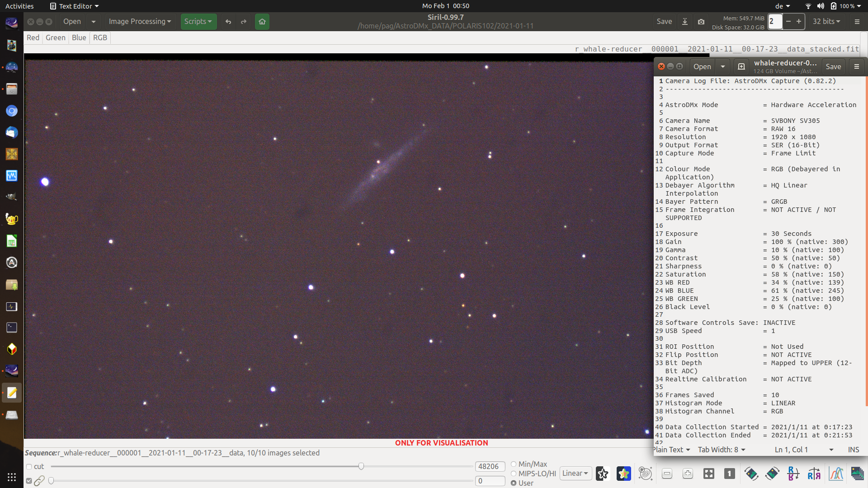Open the Text Editor app menu in top bar
The width and height of the screenshot is (868, 488).
pos(75,6)
